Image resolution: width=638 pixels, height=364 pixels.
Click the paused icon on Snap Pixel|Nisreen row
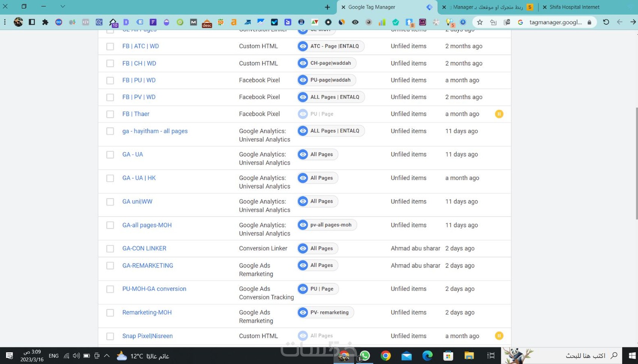(499, 336)
